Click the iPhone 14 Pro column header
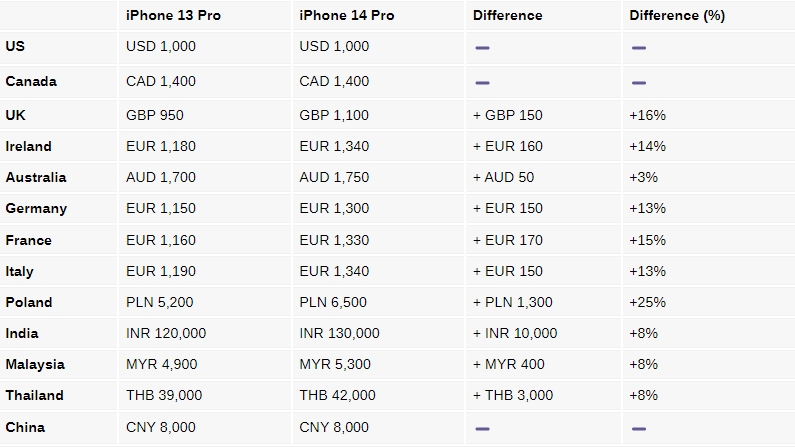This screenshot has width=795, height=447. pos(347,16)
